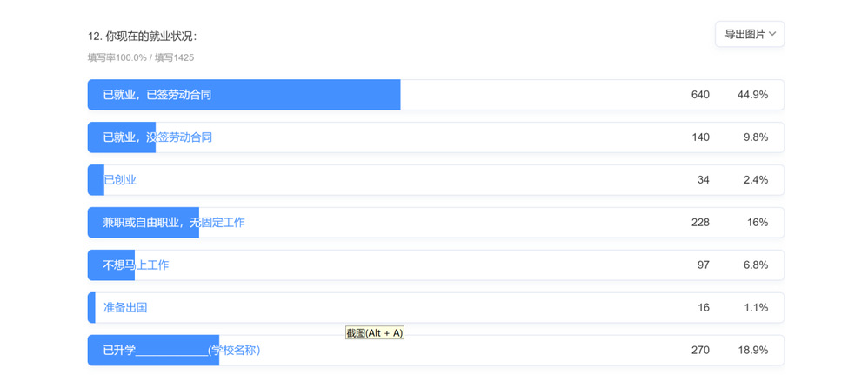Click the 1.1% percentage for 准备出国
Viewport: 868px width, 375px height.
pyautogui.click(x=756, y=307)
